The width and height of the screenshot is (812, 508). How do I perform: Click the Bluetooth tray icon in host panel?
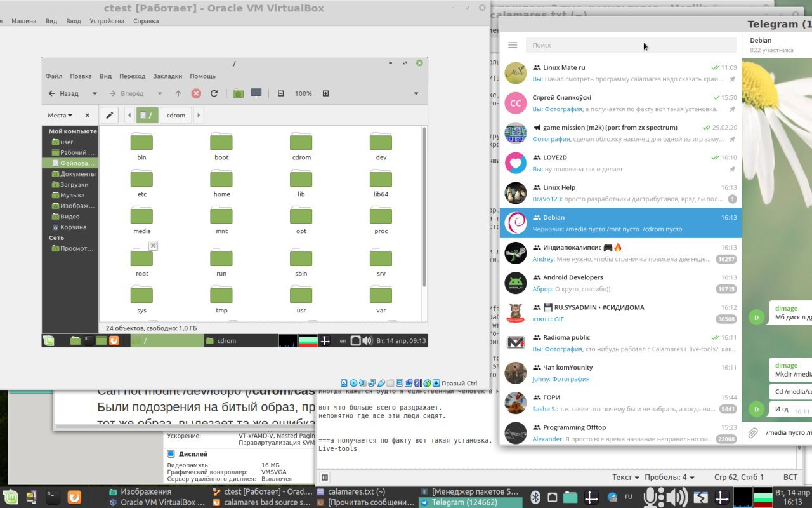[535, 497]
